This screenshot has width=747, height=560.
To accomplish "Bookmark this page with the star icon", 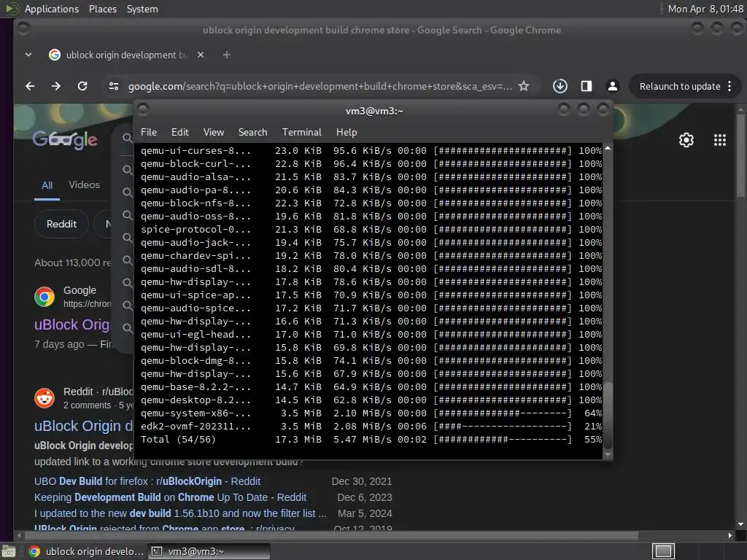I will (x=524, y=86).
